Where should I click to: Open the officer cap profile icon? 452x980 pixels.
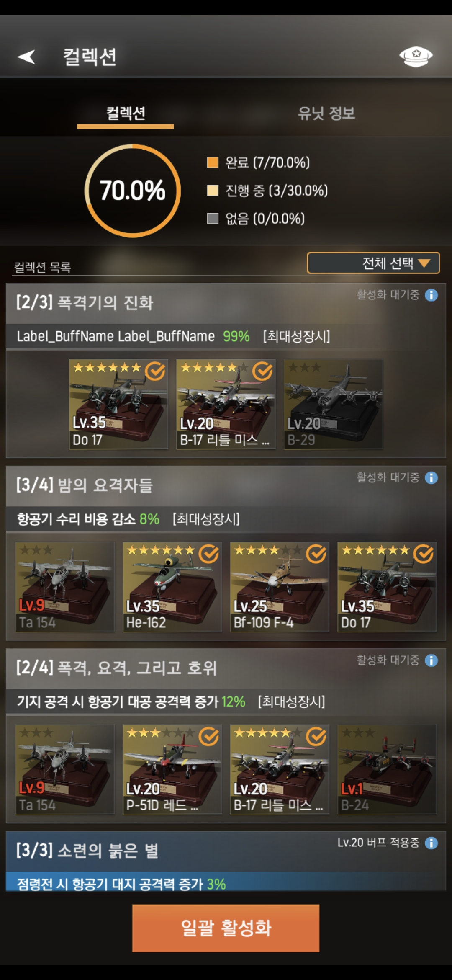[416, 57]
